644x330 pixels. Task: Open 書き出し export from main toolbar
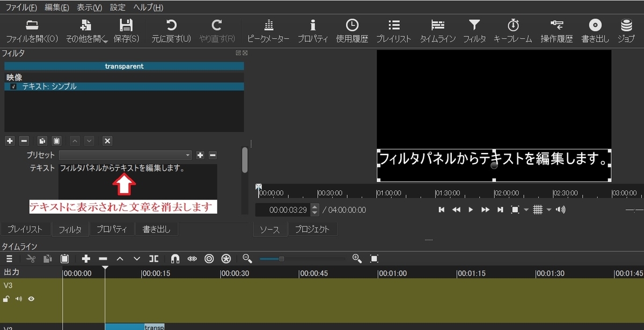595,31
